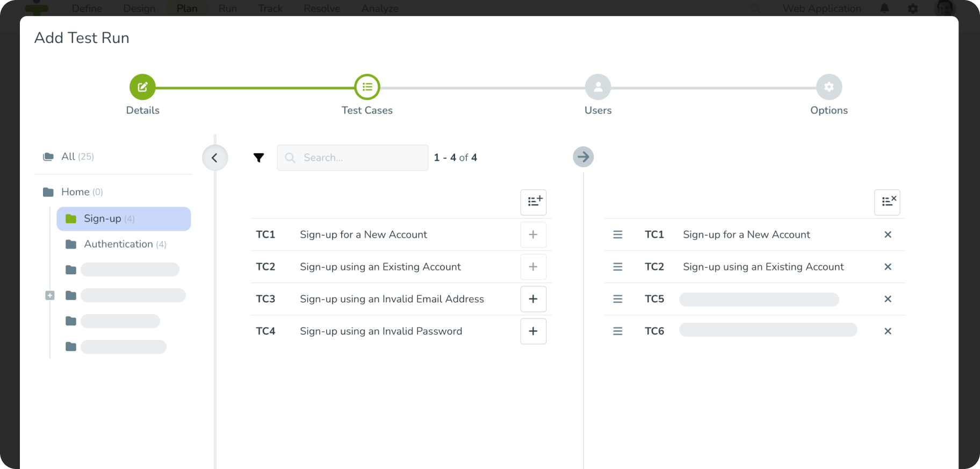Collapse the folder panel with left chevron
Viewport: 980px width, 469px height.
pos(215,158)
